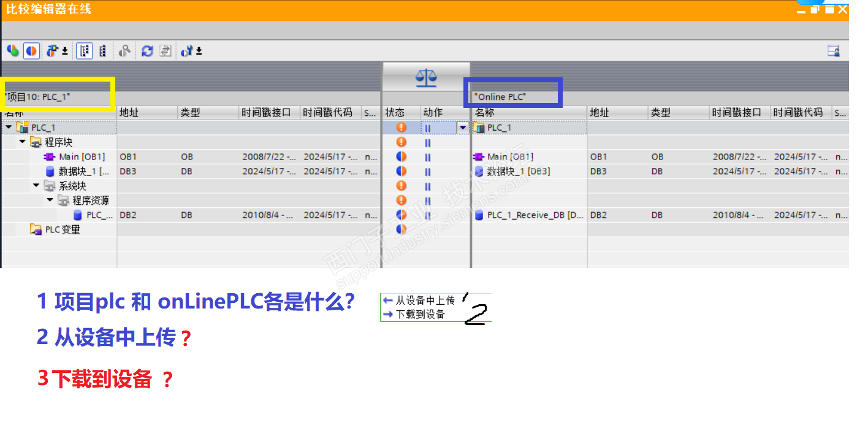Collapse the 系统块 folder
The image size is (868, 433).
pos(36,186)
